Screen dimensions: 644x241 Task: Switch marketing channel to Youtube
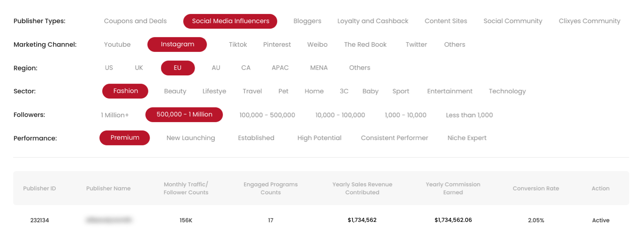pyautogui.click(x=117, y=45)
